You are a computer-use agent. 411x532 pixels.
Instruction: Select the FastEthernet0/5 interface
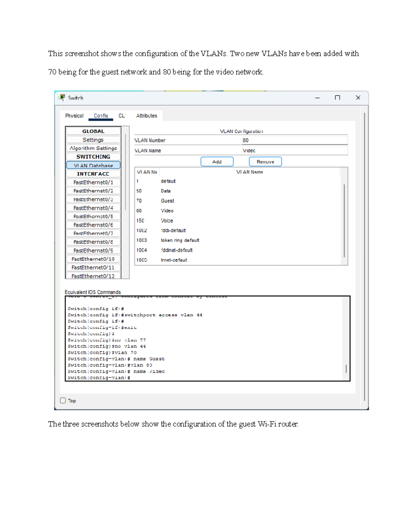coord(92,216)
